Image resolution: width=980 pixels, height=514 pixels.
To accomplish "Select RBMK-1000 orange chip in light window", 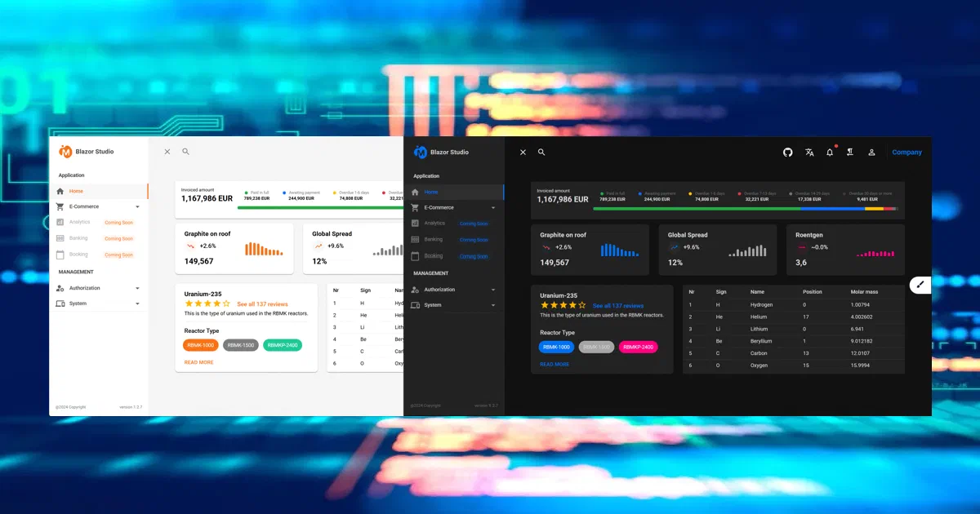I will click(x=201, y=345).
